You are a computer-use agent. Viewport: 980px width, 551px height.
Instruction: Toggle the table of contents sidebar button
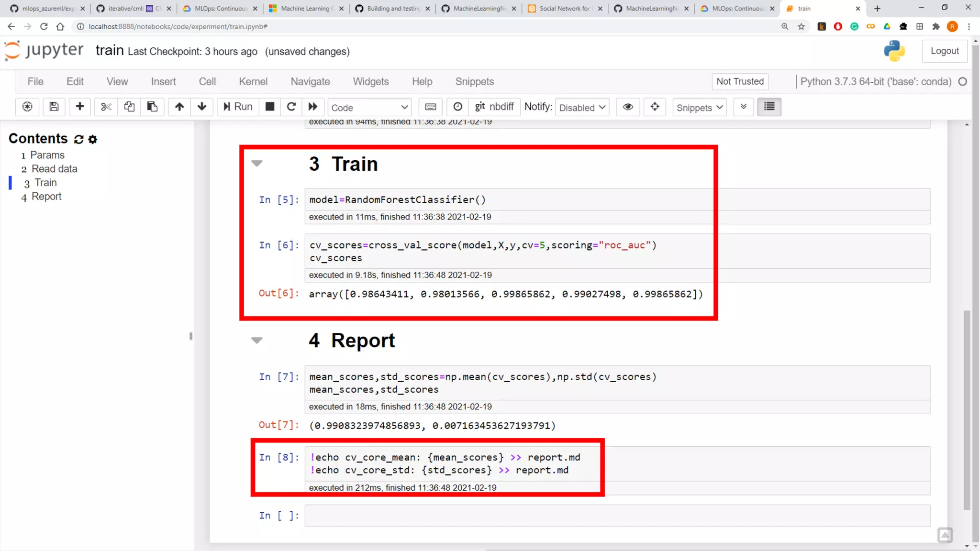click(x=769, y=107)
